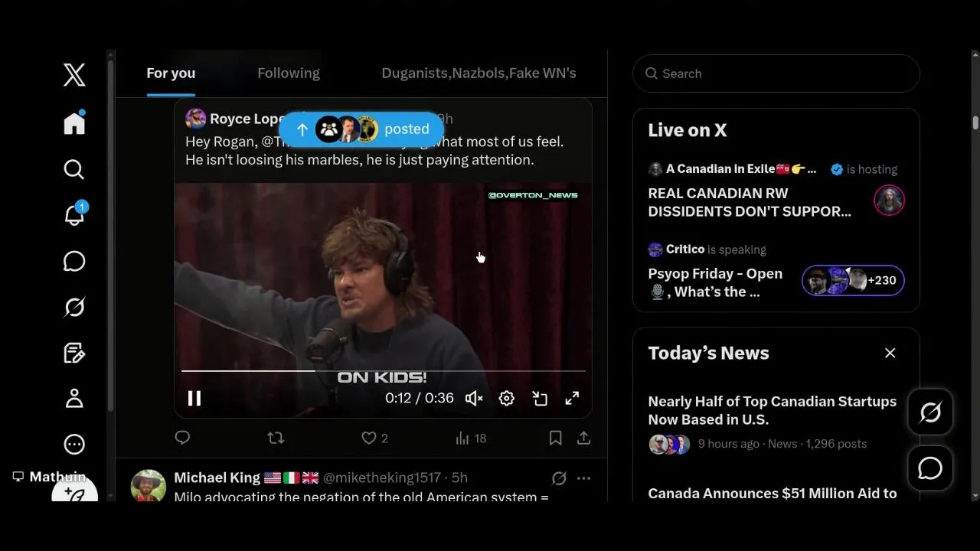Open Nearly Half of Top Canadian Startups story
980x551 pixels.
(x=772, y=410)
